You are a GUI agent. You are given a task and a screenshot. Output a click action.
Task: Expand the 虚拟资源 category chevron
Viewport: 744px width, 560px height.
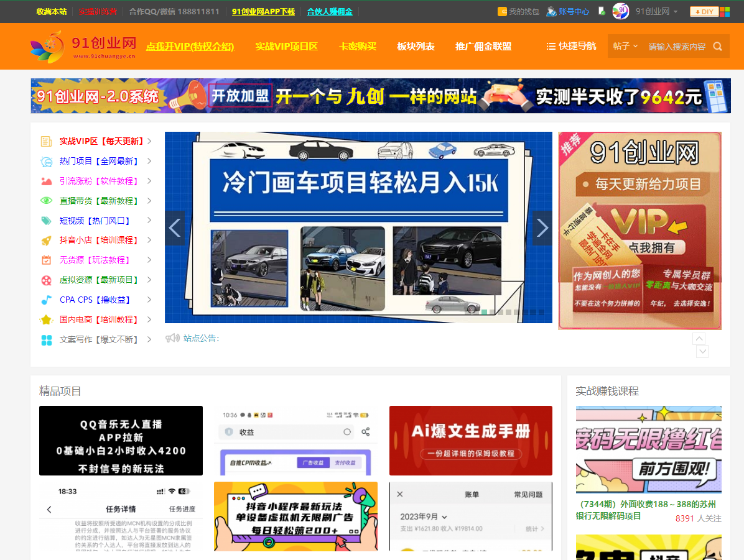point(149,280)
